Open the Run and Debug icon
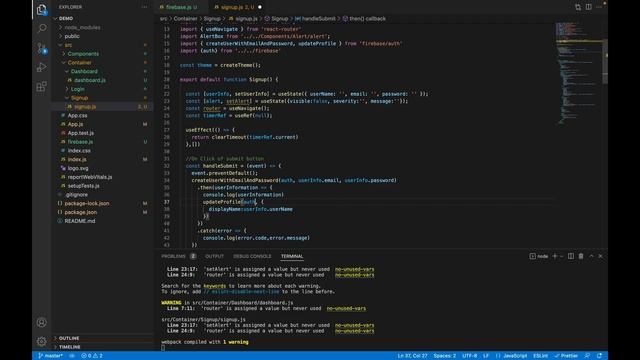The width and height of the screenshot is (640, 360). pos(42,67)
